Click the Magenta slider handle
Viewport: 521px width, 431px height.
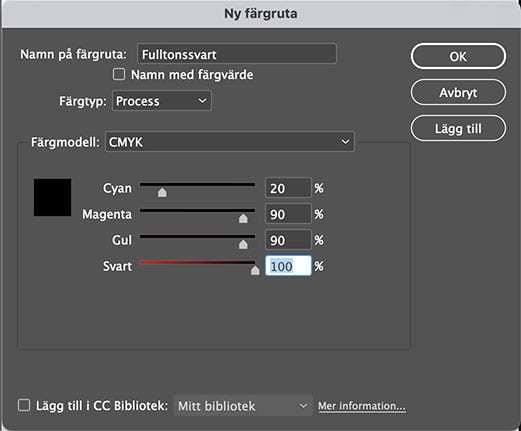tap(243, 218)
